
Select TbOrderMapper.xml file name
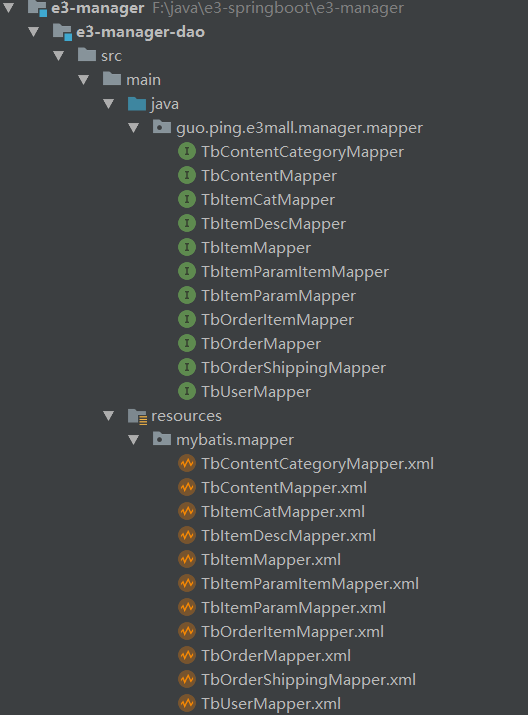[x=276, y=656]
